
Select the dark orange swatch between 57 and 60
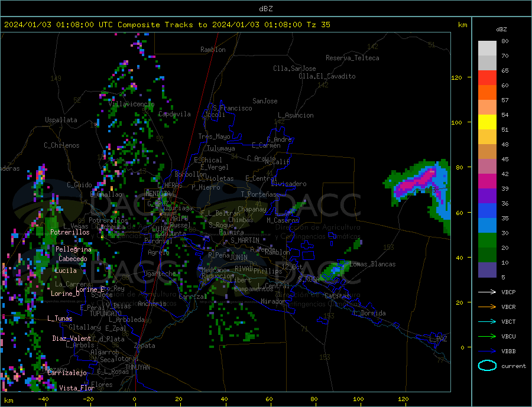pyautogui.click(x=487, y=92)
